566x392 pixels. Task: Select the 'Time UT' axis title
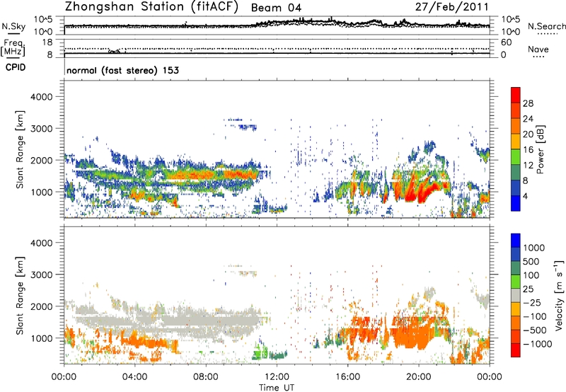click(x=277, y=388)
